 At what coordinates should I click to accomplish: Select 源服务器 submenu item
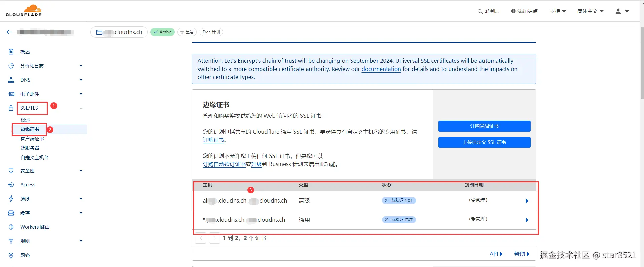coord(30,148)
